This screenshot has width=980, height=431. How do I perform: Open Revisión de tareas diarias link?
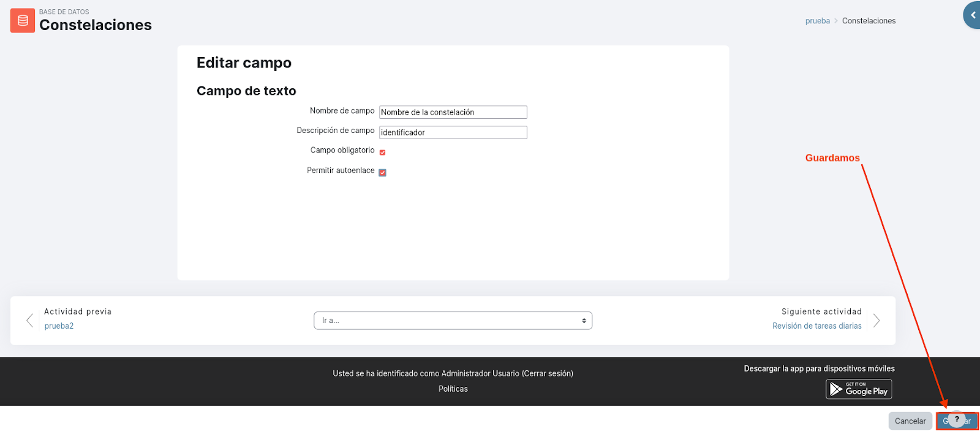(817, 326)
